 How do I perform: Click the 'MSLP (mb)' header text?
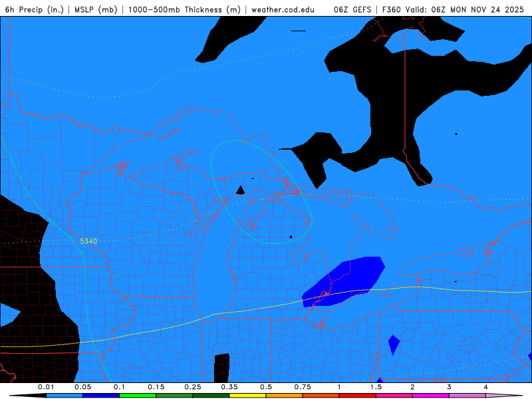(96, 9)
